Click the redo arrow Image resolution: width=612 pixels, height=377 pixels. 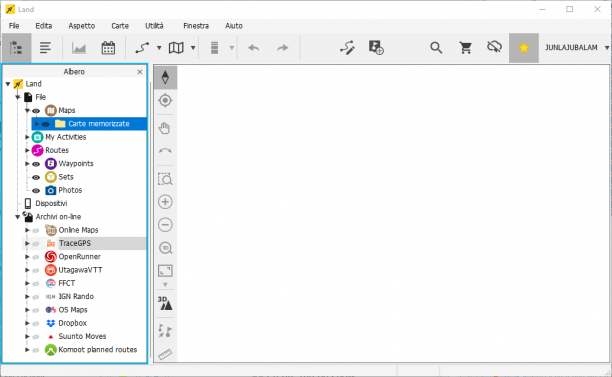[282, 48]
